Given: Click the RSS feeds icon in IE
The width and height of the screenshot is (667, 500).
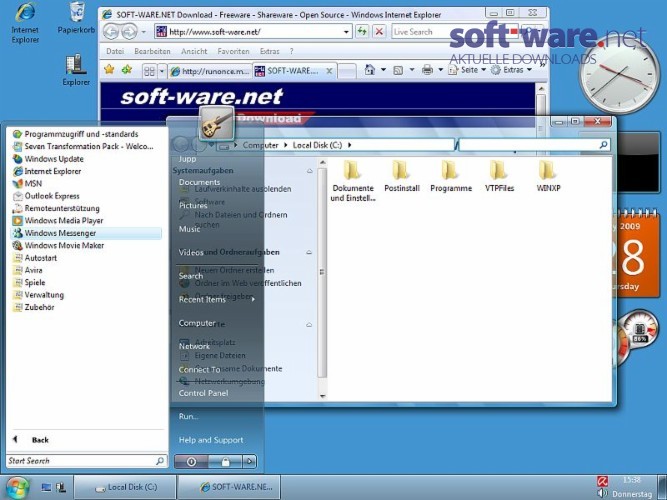Looking at the screenshot, I should click(x=398, y=70).
